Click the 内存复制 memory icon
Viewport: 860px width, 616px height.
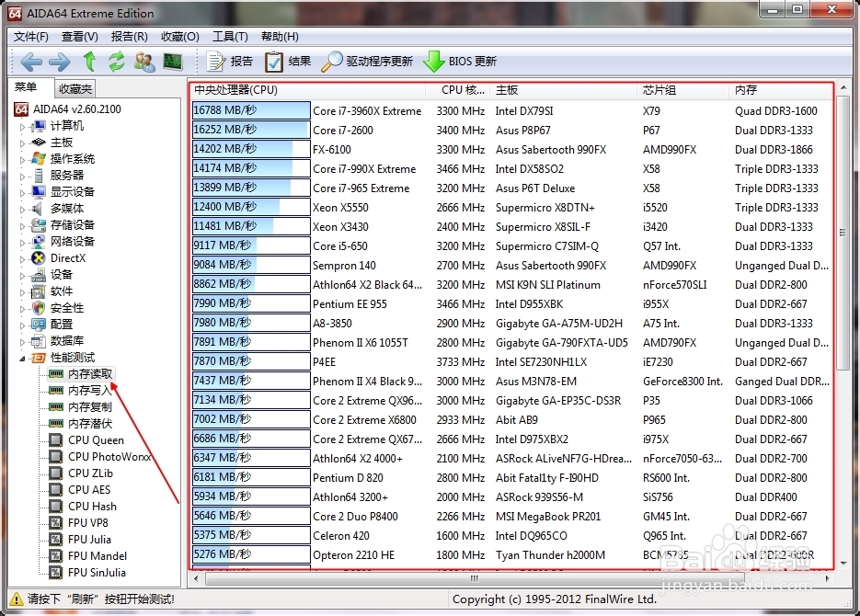tap(56, 406)
